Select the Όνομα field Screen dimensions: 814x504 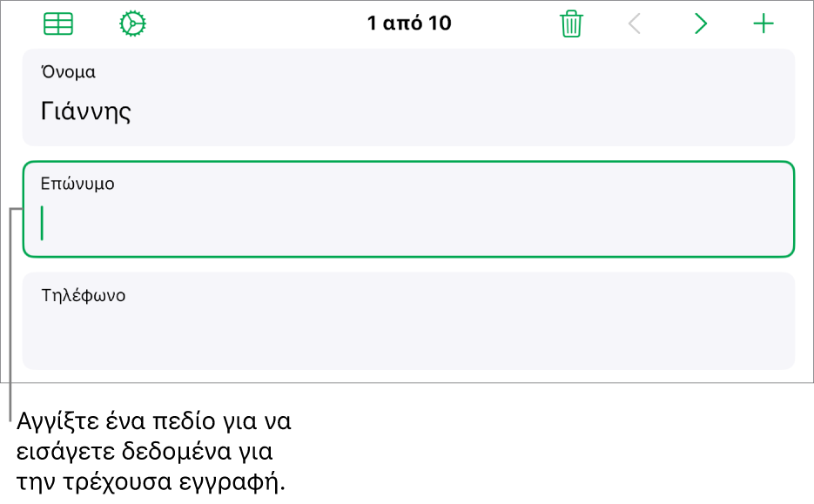pos(408,97)
